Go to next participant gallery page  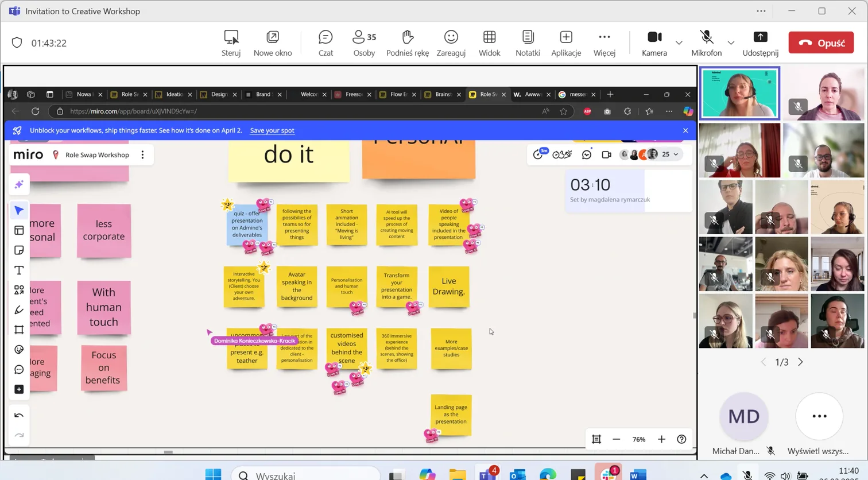[801, 362]
